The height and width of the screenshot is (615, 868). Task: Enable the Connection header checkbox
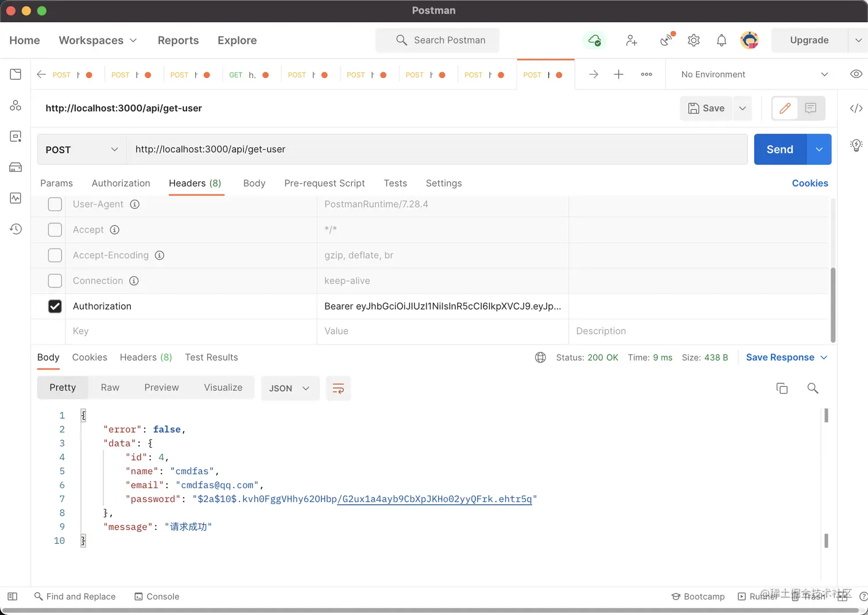tap(55, 281)
